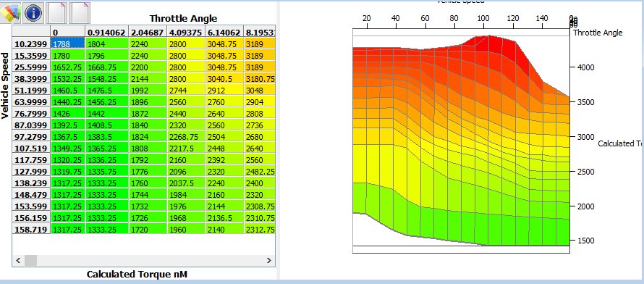This screenshot has width=644, height=284.
Task: Select the 107.519 row header
Action: 31,148
